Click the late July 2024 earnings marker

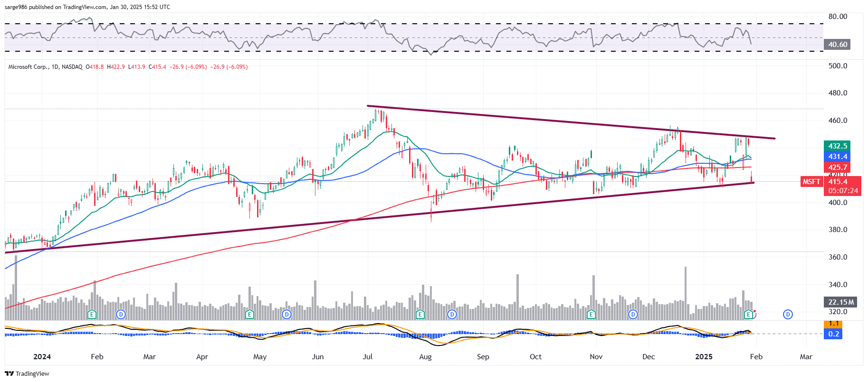pos(420,314)
